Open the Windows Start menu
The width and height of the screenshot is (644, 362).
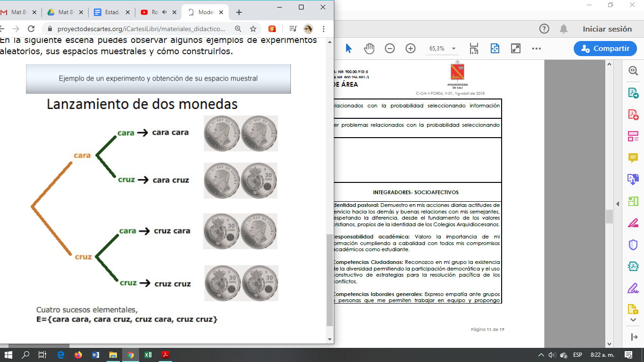[x=8, y=355]
